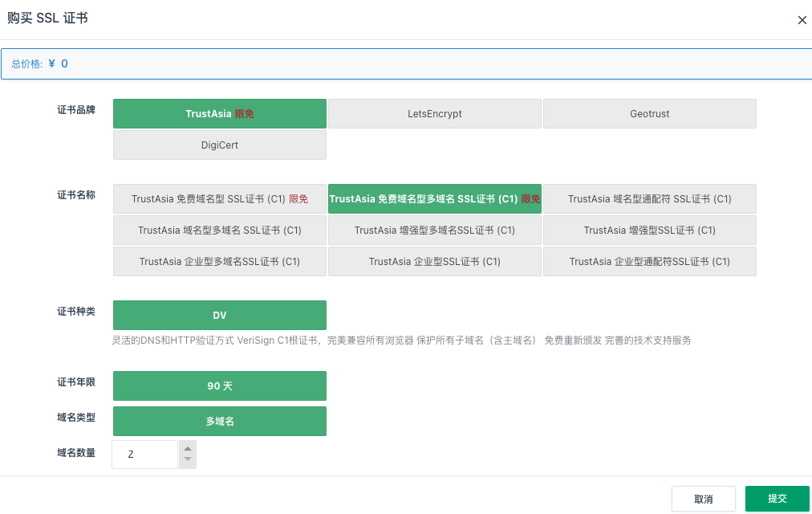The image size is (812, 514).
Task: Select TrustAsia 免费域名型多域名 SSL证书 (C1)
Action: [434, 199]
